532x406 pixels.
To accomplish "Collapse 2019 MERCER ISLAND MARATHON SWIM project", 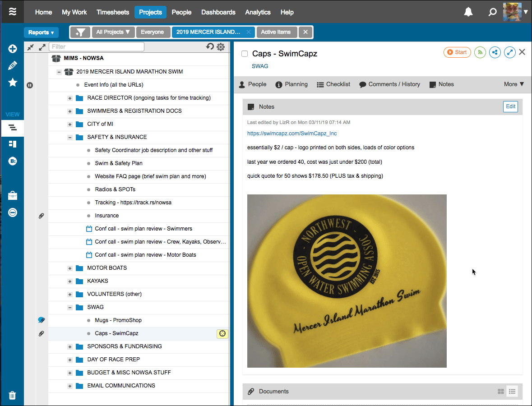I will coord(59,72).
